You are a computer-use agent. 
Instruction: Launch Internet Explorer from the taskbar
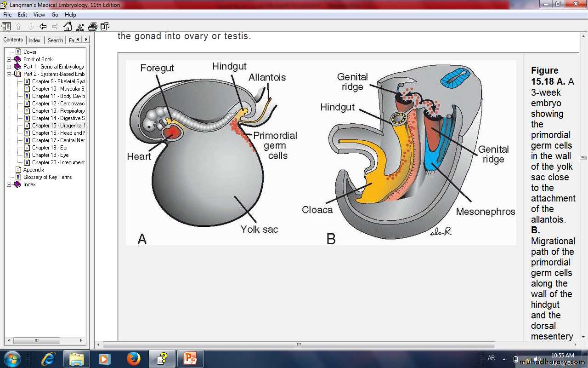(48, 358)
